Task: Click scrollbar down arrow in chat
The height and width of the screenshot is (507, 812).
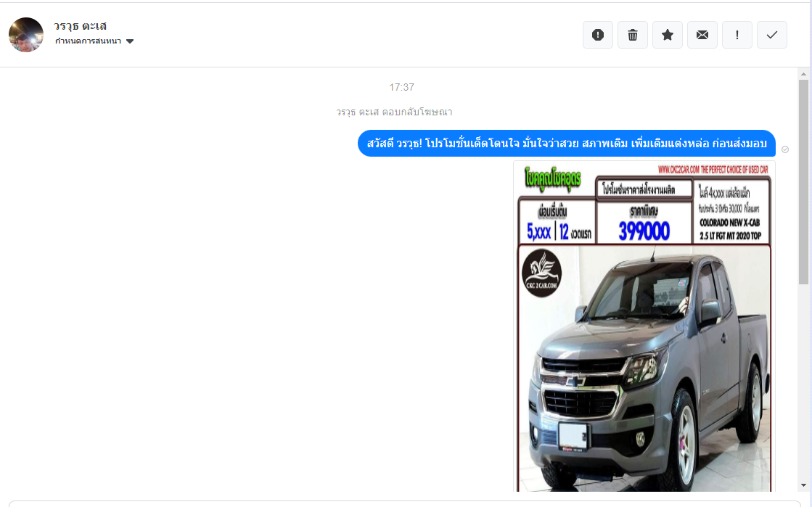Action: pyautogui.click(x=804, y=486)
